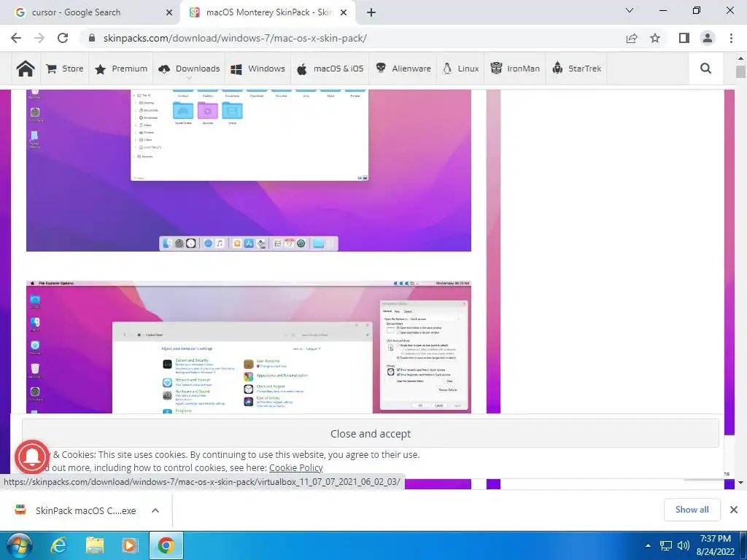Open the tab search chevron
This screenshot has height=560, width=747.
pyautogui.click(x=630, y=10)
